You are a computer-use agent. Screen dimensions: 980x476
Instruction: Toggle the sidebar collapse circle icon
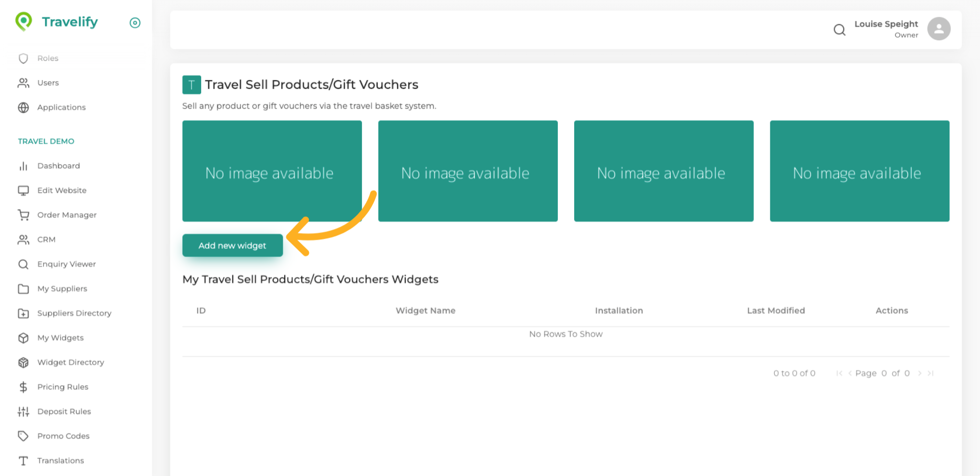135,22
